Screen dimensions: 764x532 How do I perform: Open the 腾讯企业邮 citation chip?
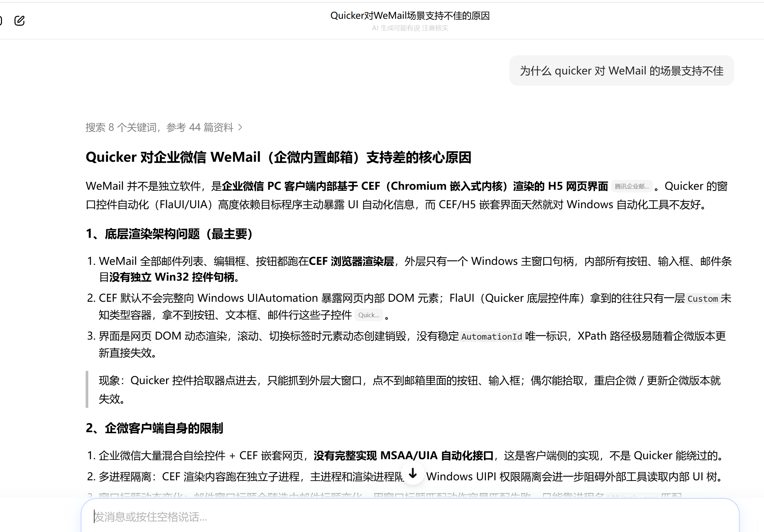[632, 186]
